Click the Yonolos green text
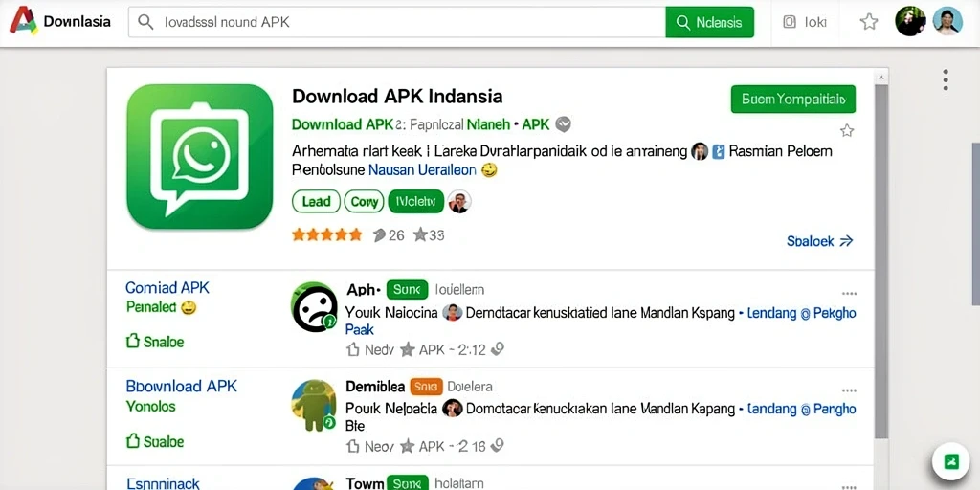This screenshot has width=980, height=490. point(151,406)
